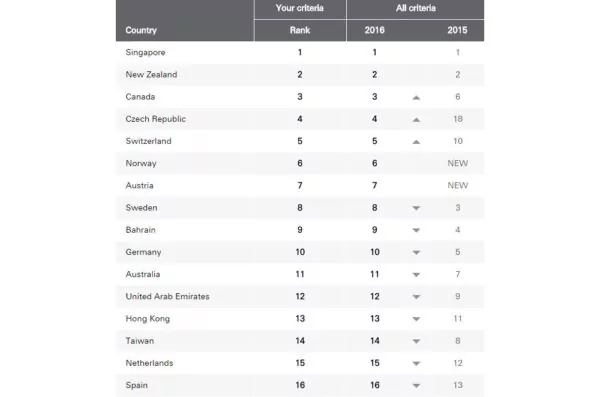Click Australia's downward trend arrow
Viewport: 600px width, 397px height.
(416, 275)
